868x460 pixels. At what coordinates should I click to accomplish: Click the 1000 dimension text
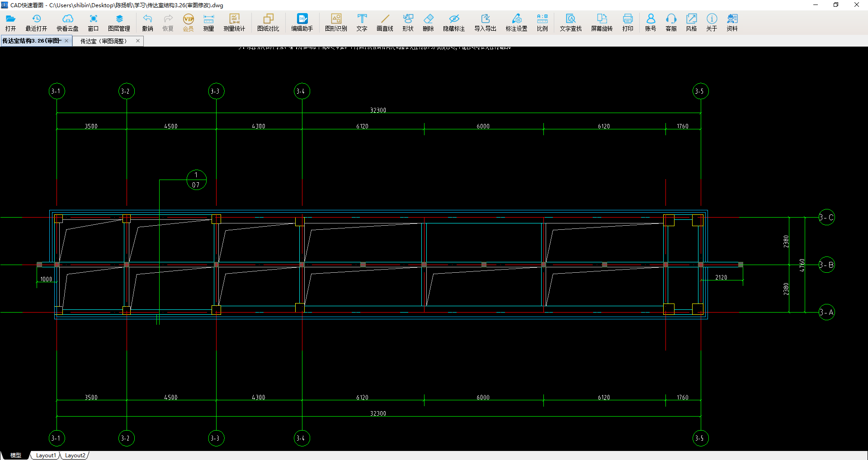46,279
